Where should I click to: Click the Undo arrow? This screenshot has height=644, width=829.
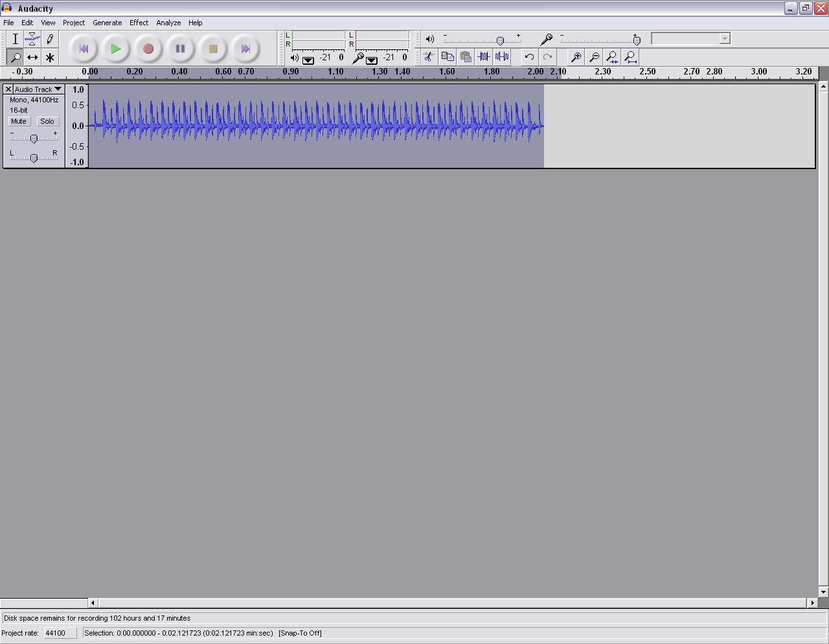point(529,57)
